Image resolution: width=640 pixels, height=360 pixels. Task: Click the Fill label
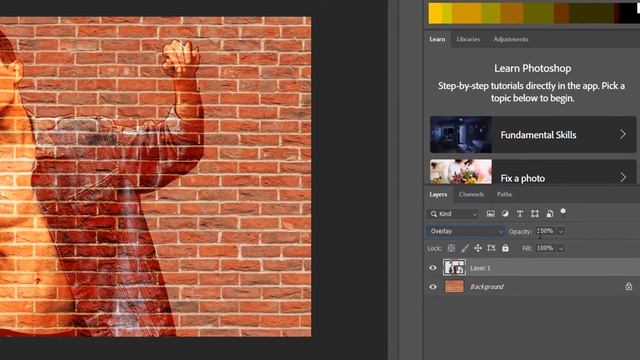[527, 248]
